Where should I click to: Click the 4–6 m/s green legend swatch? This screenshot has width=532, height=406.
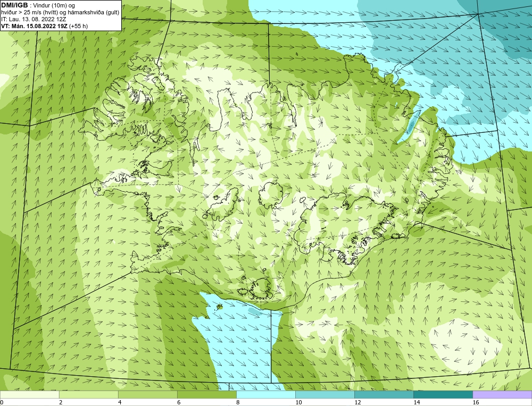(147, 394)
